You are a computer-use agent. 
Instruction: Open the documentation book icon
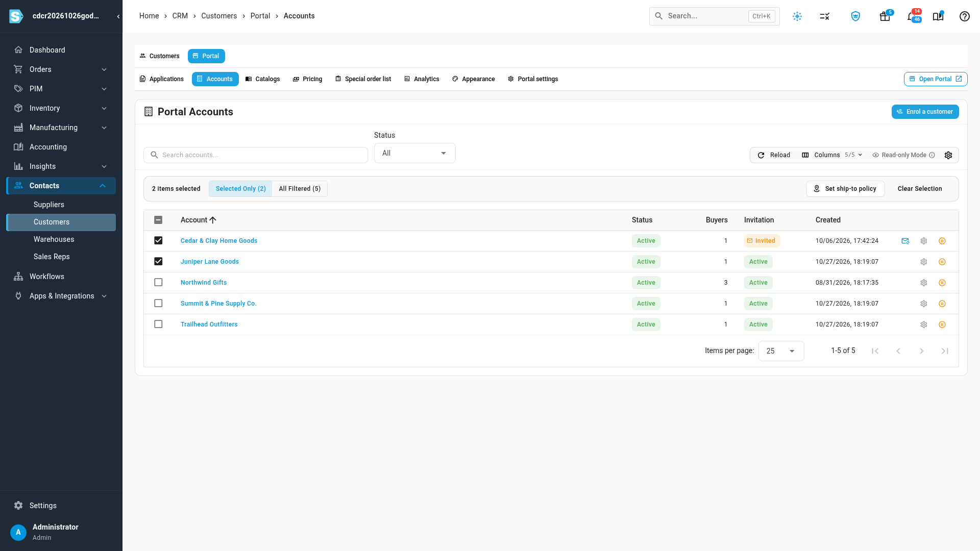pyautogui.click(x=938, y=16)
